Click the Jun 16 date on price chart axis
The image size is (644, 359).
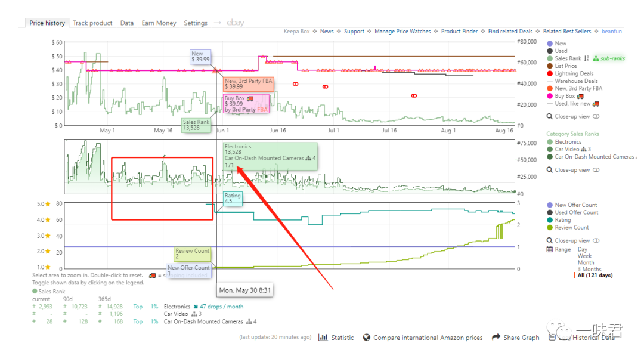278,131
